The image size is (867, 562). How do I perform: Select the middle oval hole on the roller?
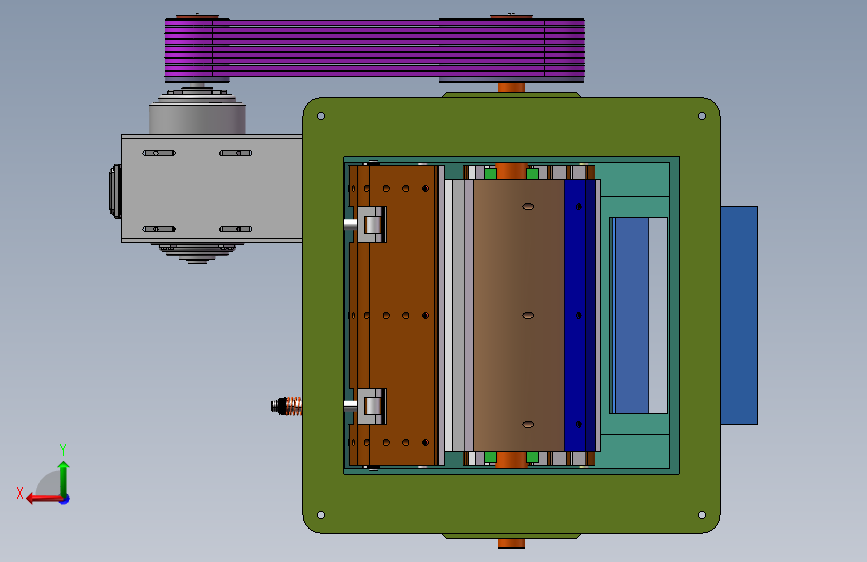coord(528,315)
